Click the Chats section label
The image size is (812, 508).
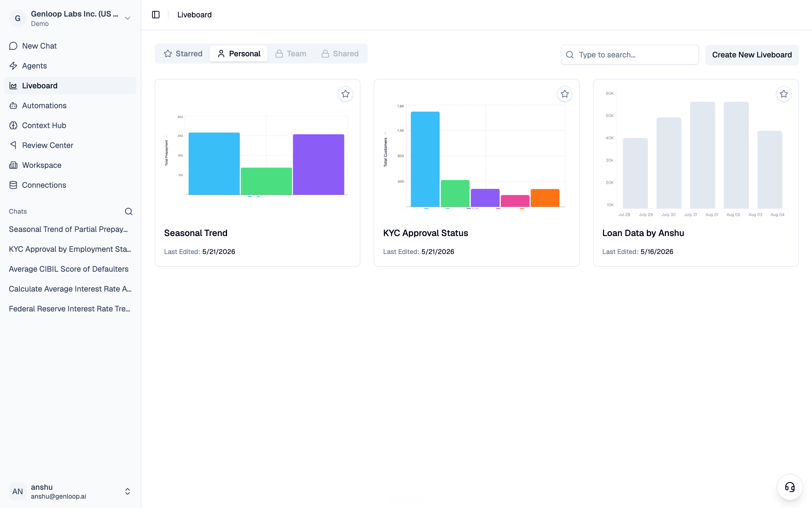(x=18, y=211)
